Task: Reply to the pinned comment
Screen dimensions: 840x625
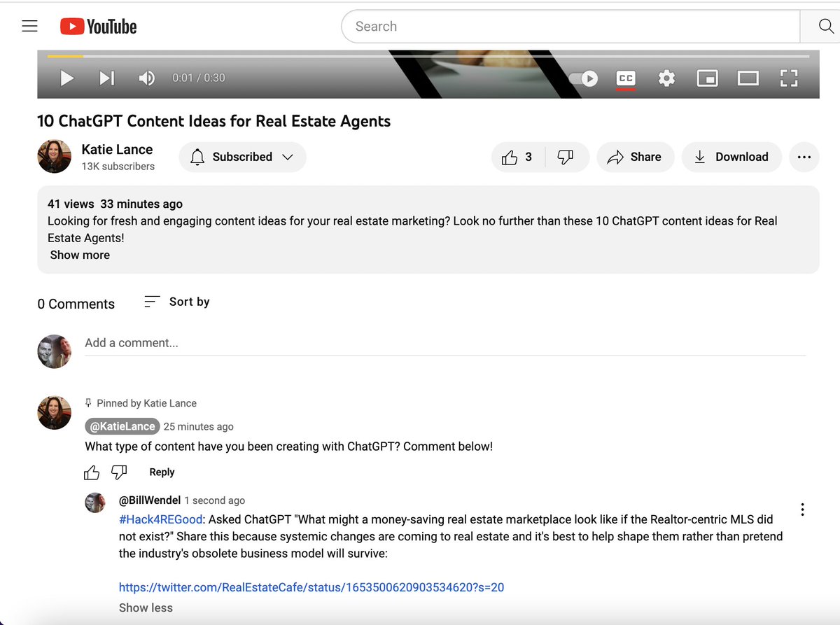Action: tap(162, 472)
